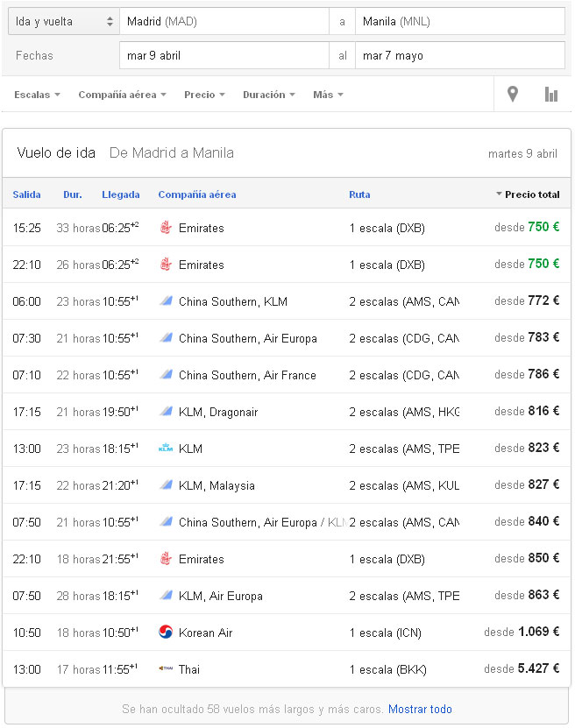This screenshot has width=575, height=728.
Task: Sort flights by Salida column header
Action: click(26, 194)
